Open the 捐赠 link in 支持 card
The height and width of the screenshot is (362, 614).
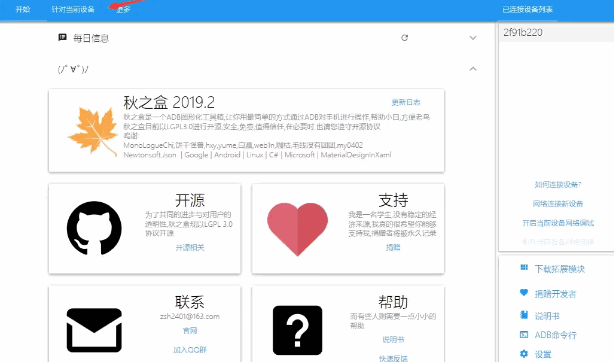(x=393, y=248)
